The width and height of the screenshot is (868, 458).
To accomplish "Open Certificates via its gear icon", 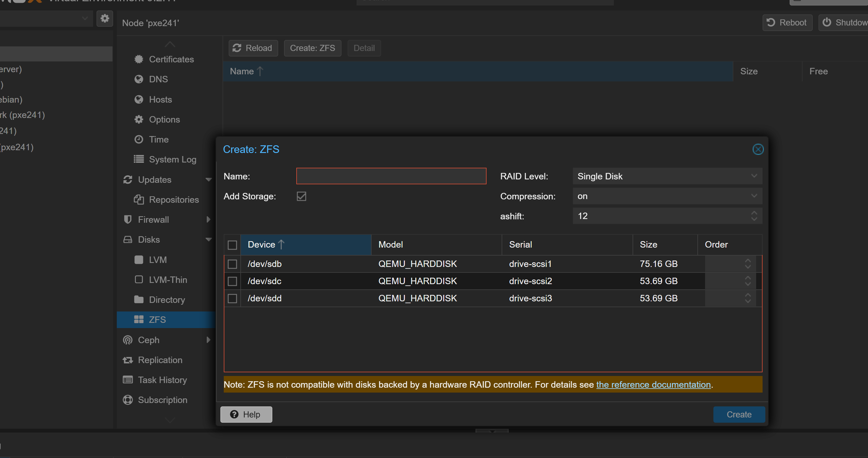I will click(139, 59).
